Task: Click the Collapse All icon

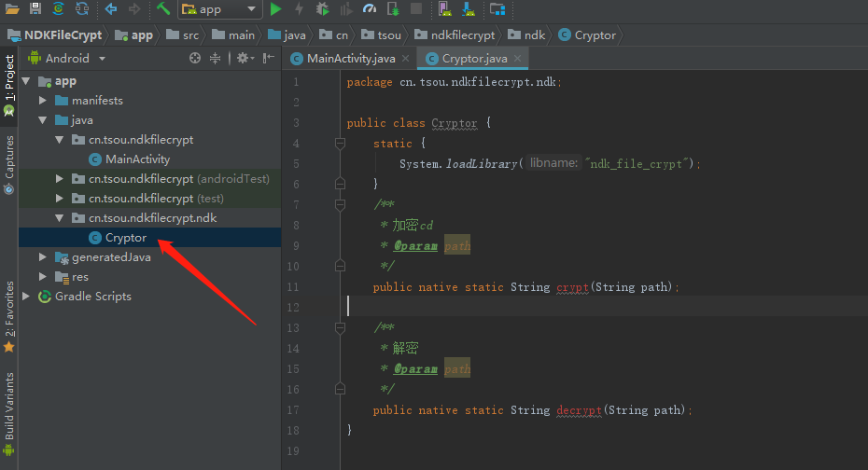Action: tap(216, 58)
